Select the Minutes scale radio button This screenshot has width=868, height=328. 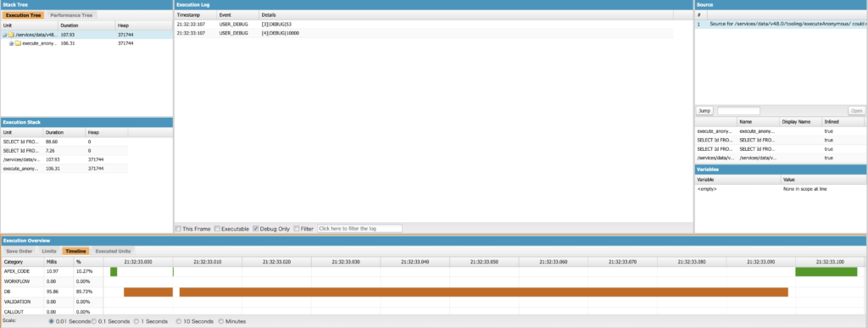click(221, 321)
